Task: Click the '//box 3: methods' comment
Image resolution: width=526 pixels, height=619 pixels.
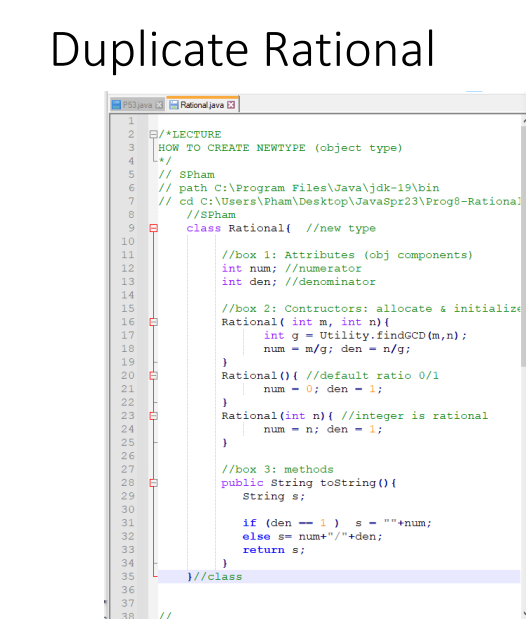Action: coord(277,469)
